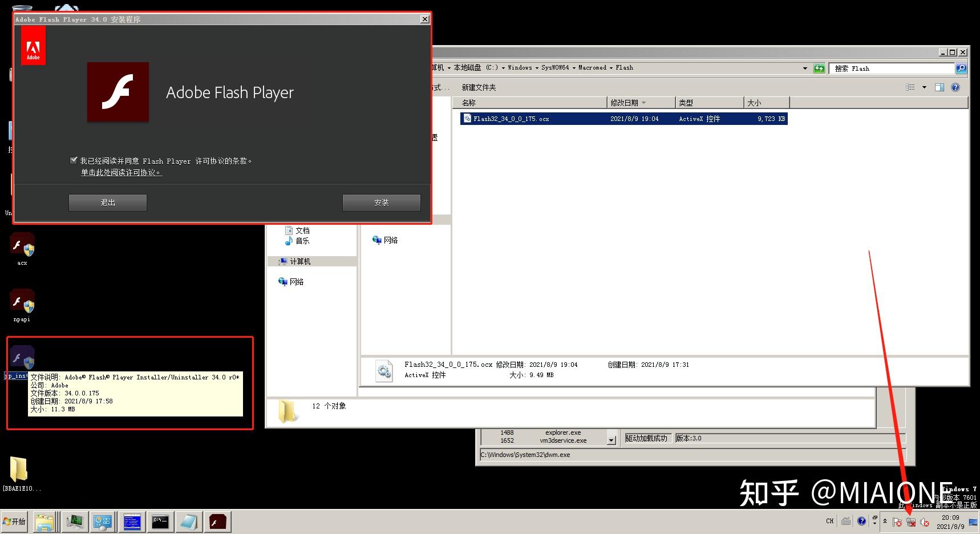Click the taskbar clock showing 20:09
The width and height of the screenshot is (980, 534).
tap(950, 521)
